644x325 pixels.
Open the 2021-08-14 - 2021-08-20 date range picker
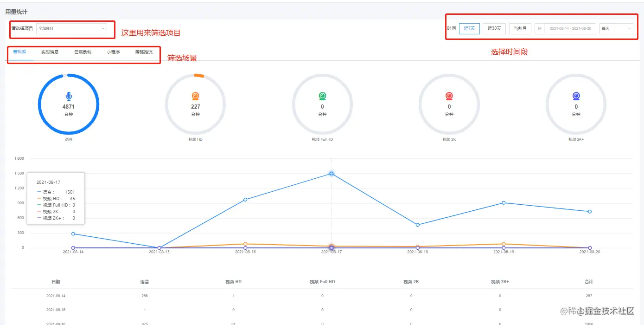(565, 29)
